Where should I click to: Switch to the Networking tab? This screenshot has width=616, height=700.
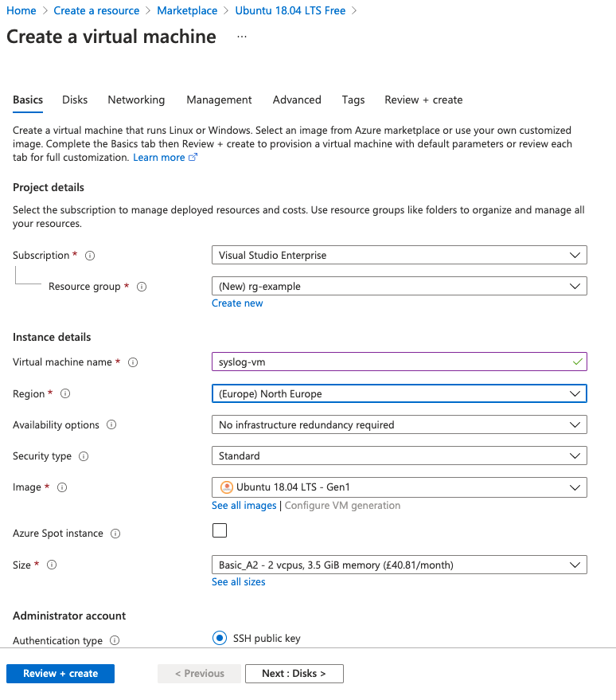click(x=136, y=100)
